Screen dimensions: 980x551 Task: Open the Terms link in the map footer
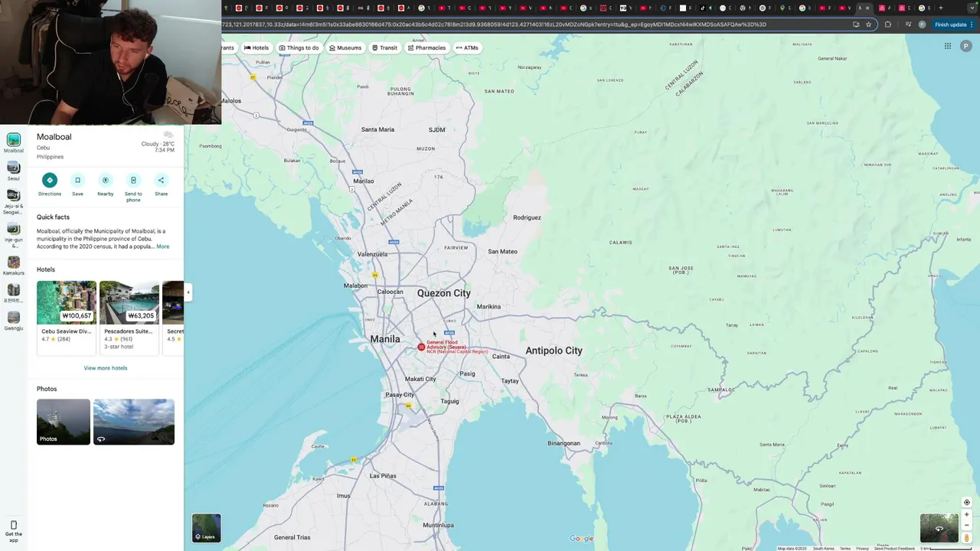[844, 548]
